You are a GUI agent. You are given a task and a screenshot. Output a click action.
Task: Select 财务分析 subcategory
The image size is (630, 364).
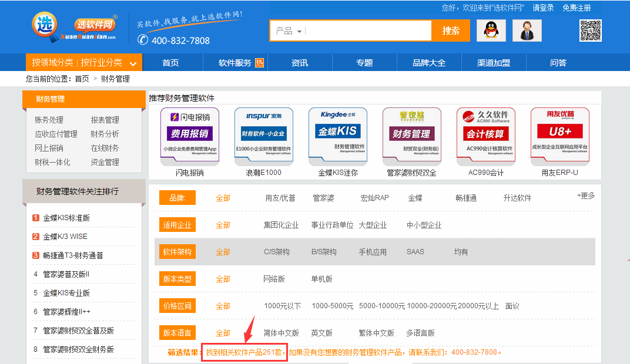(x=105, y=134)
